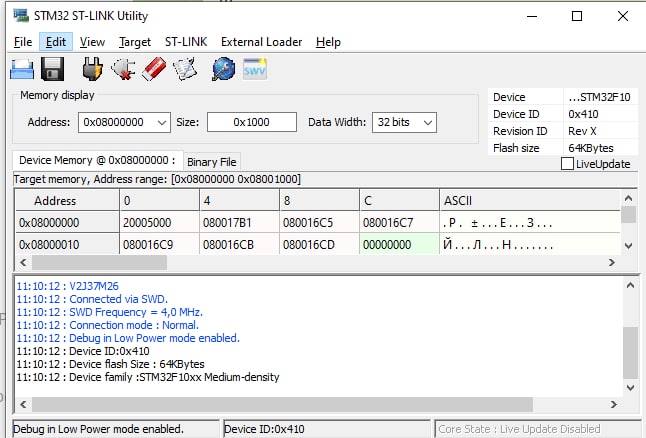
Task: Click memory table horizontal scrollbar thumb
Action: [x=99, y=262]
